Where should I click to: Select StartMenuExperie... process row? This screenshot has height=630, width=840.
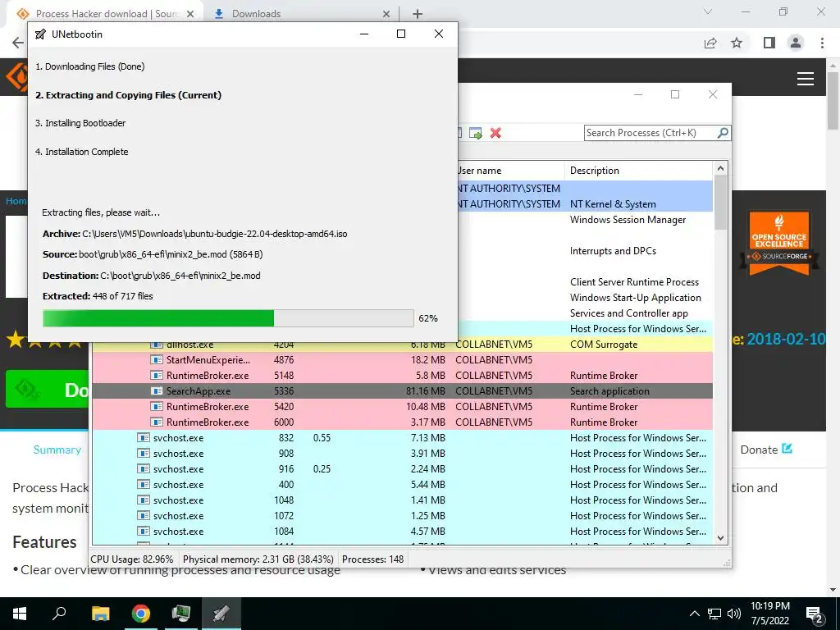[402, 360]
